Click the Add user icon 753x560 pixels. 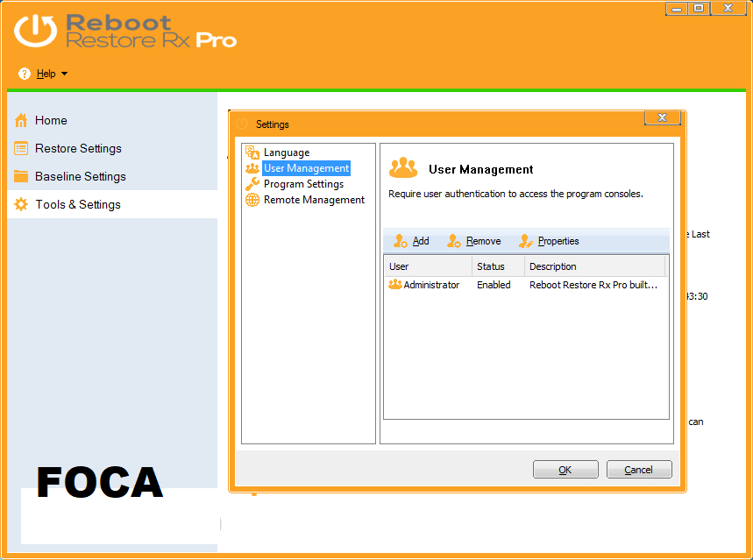[x=400, y=241]
